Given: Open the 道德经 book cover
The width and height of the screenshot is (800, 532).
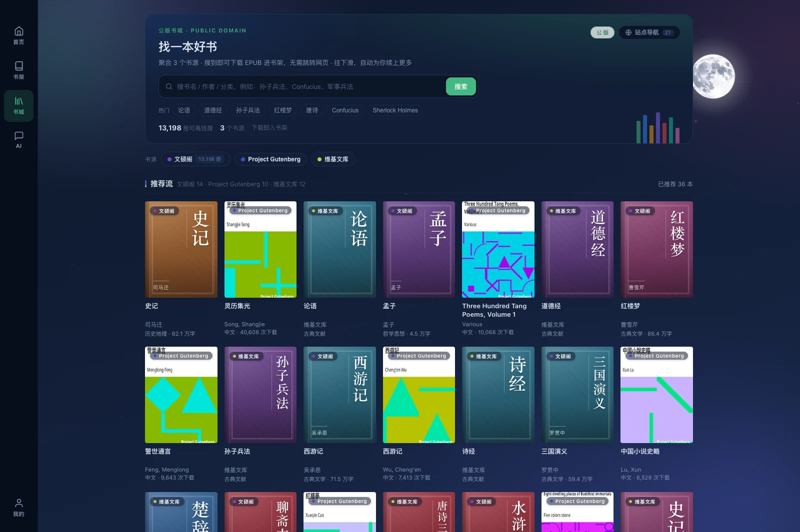Looking at the screenshot, I should 577,249.
